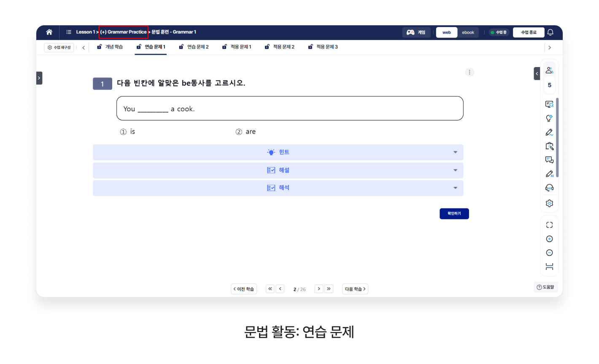Click student count number 5
Image resolution: width=599 pixels, height=364 pixels.
pos(550,85)
